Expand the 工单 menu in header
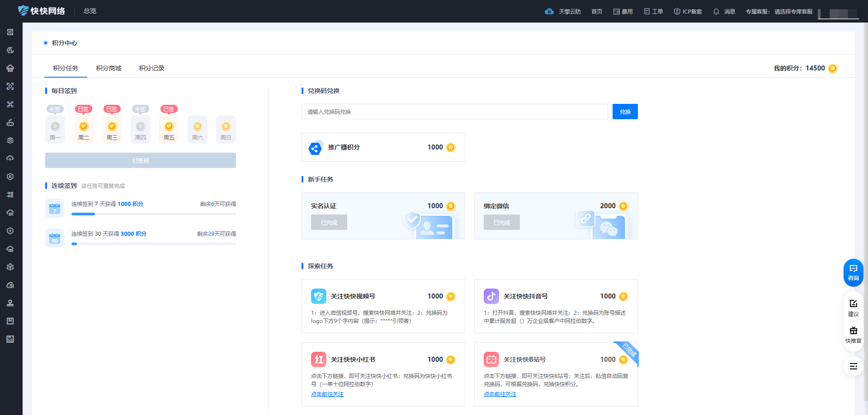 pos(653,12)
